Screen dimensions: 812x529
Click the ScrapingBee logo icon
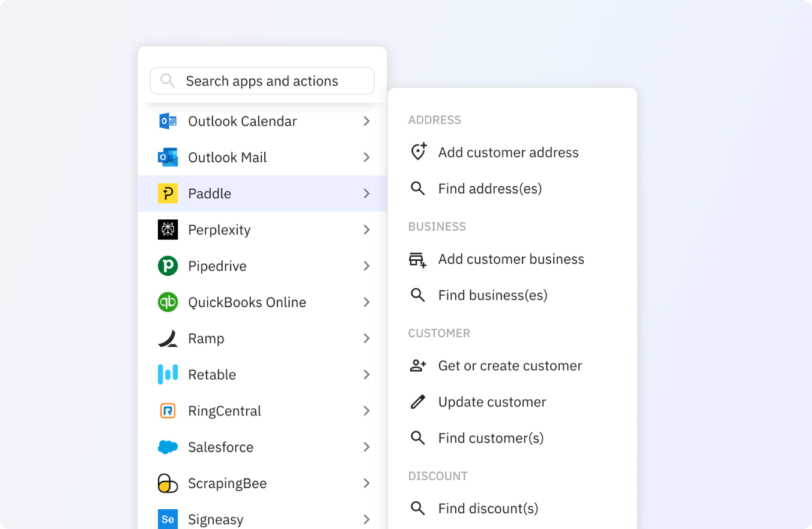pyautogui.click(x=168, y=483)
